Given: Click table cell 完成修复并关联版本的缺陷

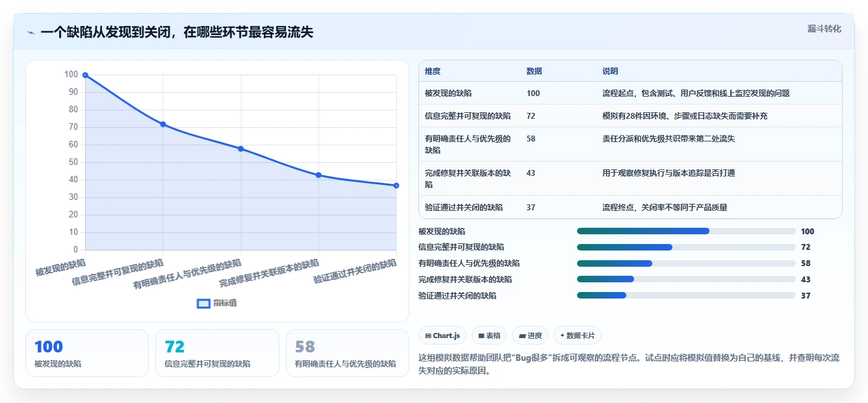Looking at the screenshot, I should click(468, 178).
